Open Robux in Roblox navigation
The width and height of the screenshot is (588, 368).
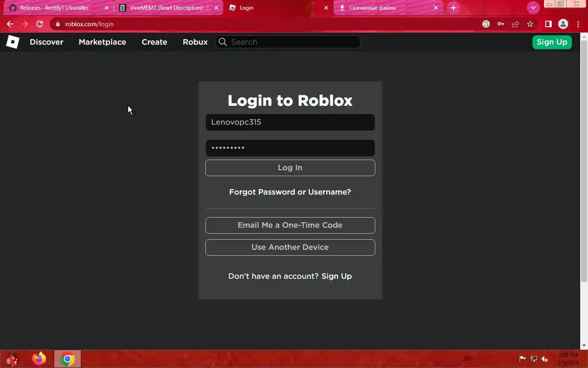195,42
